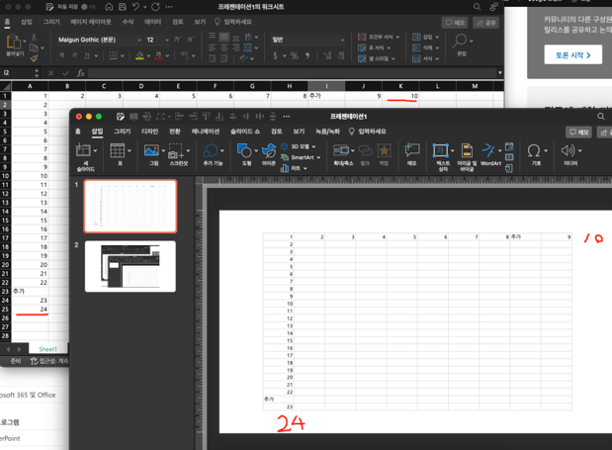Click the blue discussion start button

tap(573, 55)
